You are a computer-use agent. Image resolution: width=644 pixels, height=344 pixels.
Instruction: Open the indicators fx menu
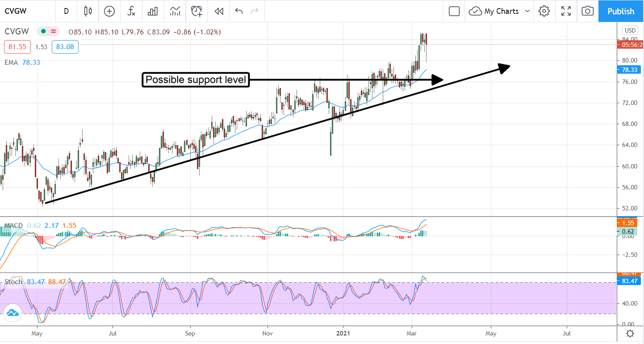point(131,11)
